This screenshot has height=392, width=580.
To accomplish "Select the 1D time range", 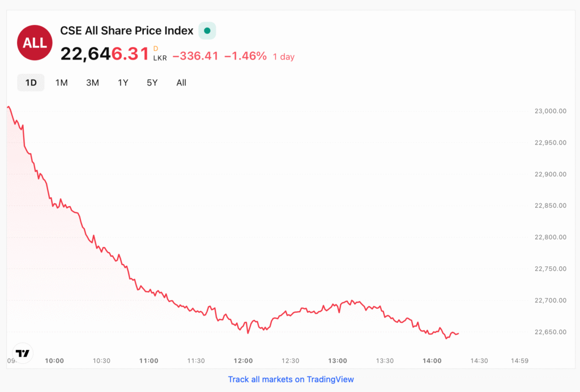I will pyautogui.click(x=31, y=83).
